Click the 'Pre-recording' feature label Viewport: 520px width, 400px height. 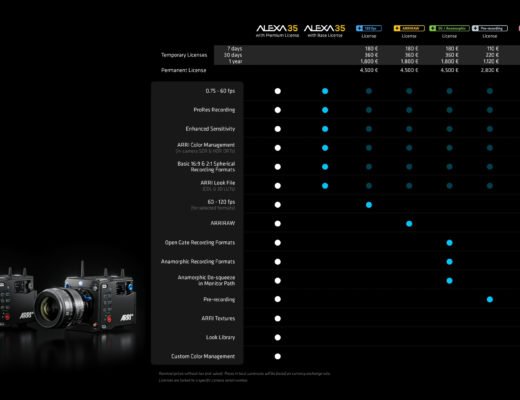click(x=219, y=299)
